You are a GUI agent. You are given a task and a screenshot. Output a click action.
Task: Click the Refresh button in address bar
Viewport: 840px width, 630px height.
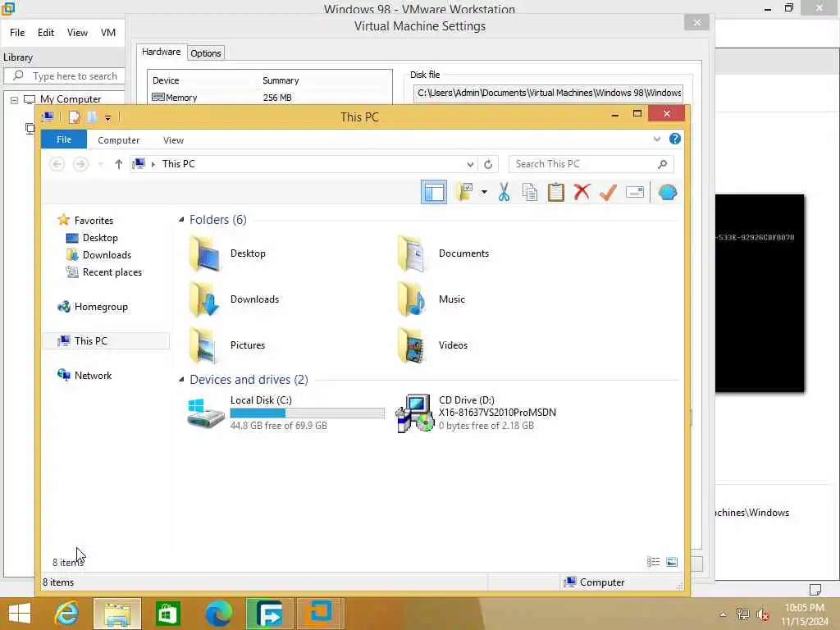[x=488, y=164]
